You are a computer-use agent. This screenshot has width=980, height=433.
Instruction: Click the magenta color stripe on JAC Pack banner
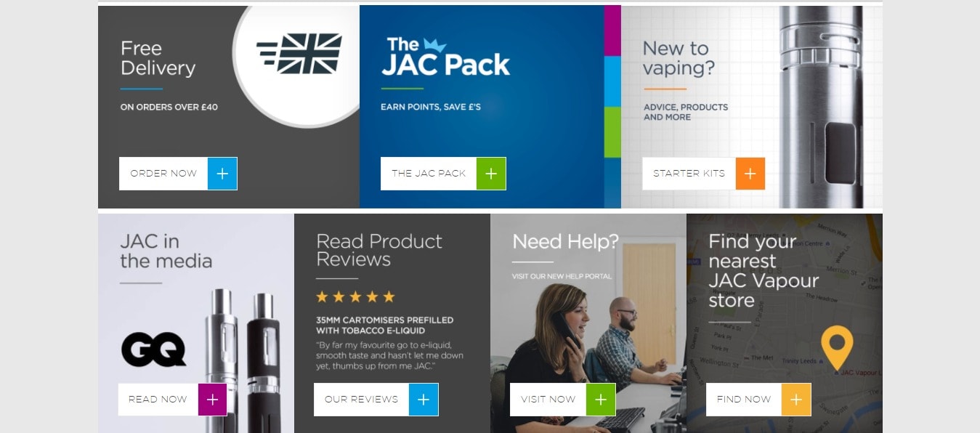(x=612, y=31)
